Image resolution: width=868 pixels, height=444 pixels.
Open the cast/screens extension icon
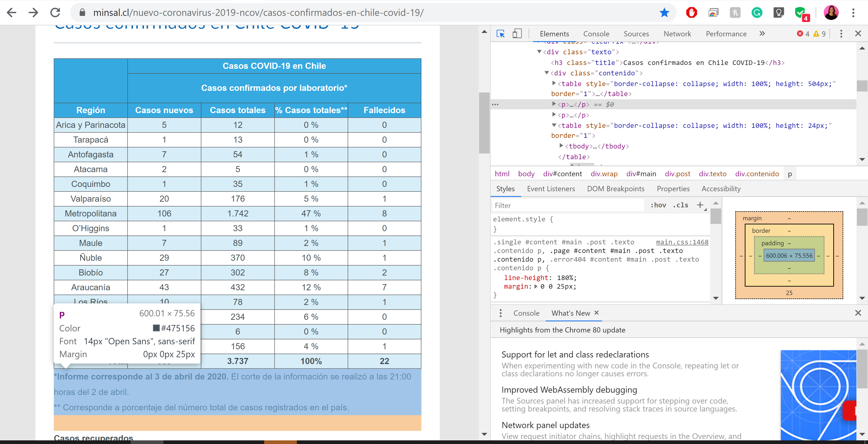pyautogui.click(x=713, y=13)
